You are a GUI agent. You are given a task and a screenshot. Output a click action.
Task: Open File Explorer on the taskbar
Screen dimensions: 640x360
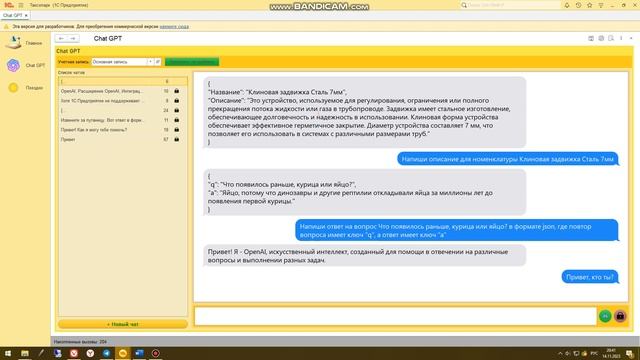[25, 353]
